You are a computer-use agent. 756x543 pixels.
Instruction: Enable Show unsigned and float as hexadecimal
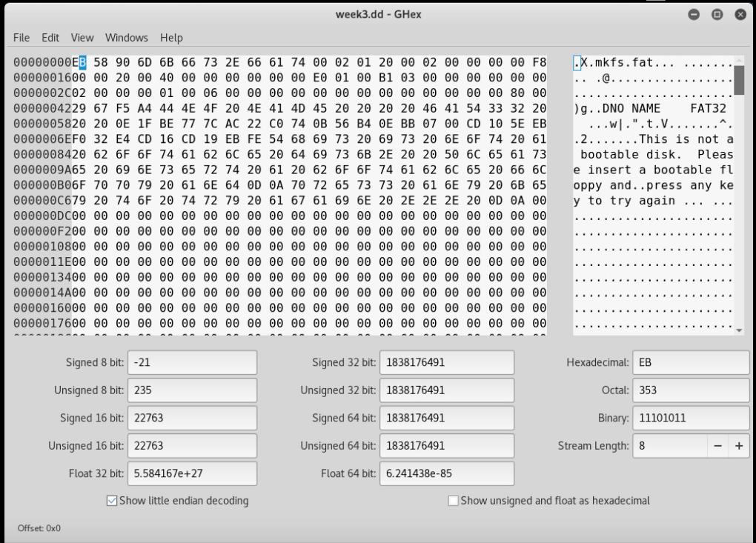(453, 501)
